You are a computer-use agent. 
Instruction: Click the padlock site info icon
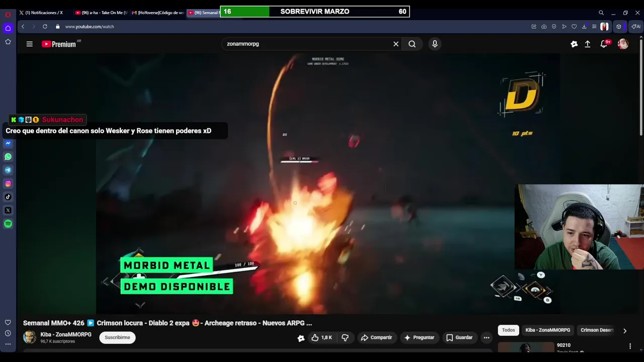click(x=57, y=27)
